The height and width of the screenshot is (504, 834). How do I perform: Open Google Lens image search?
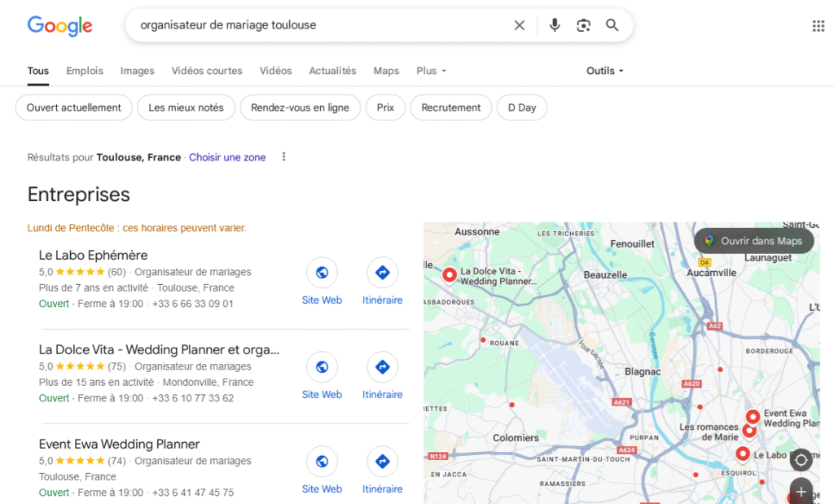coord(583,25)
